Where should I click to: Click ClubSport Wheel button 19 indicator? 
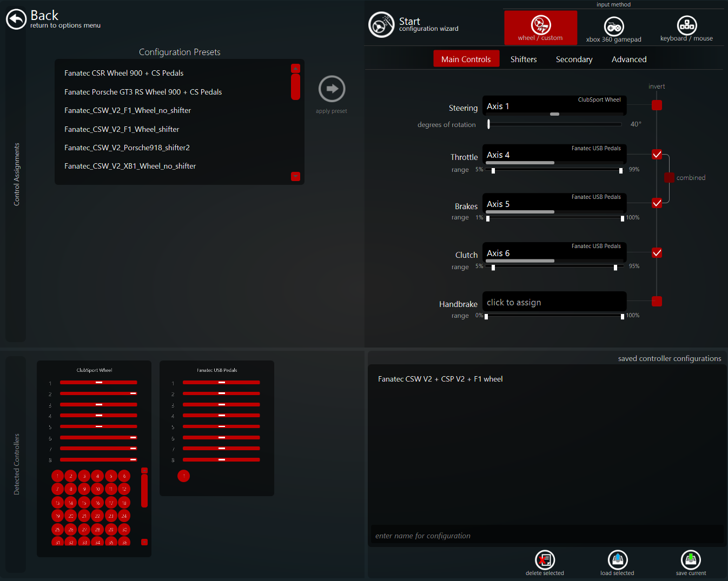click(x=57, y=516)
